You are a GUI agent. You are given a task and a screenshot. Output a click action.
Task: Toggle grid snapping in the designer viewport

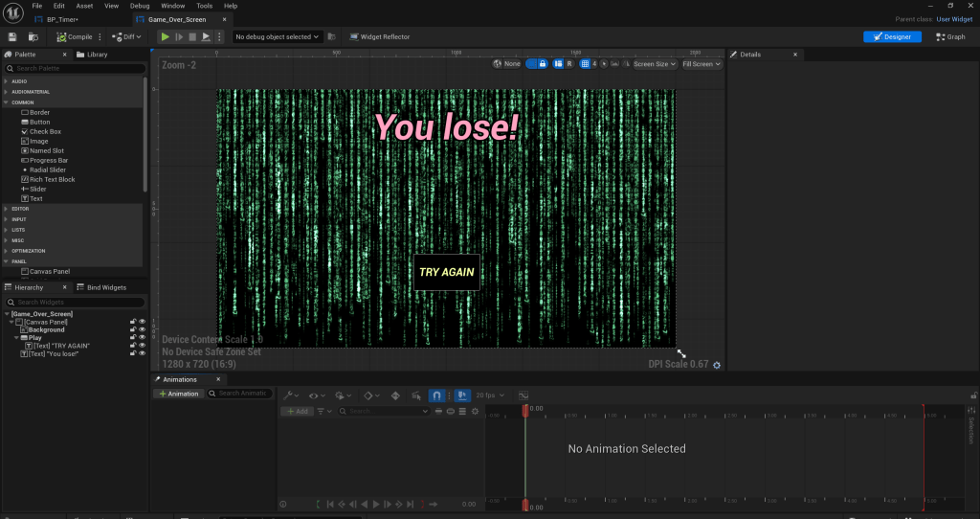click(x=585, y=64)
